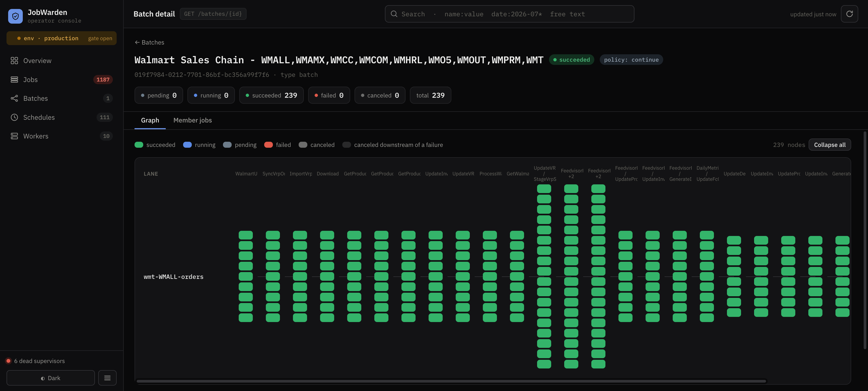This screenshot has height=391, width=868.
Task: Click the JobWarden shield logo
Action: point(15,16)
